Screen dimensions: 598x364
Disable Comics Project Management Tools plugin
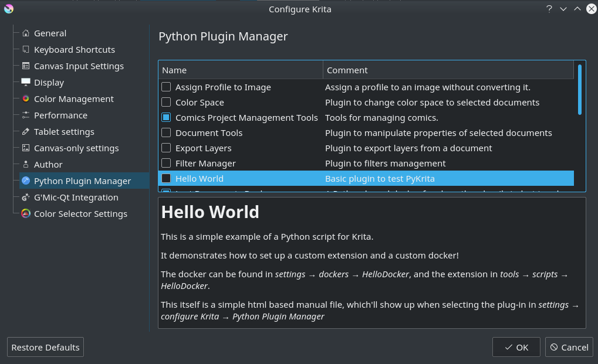point(165,117)
